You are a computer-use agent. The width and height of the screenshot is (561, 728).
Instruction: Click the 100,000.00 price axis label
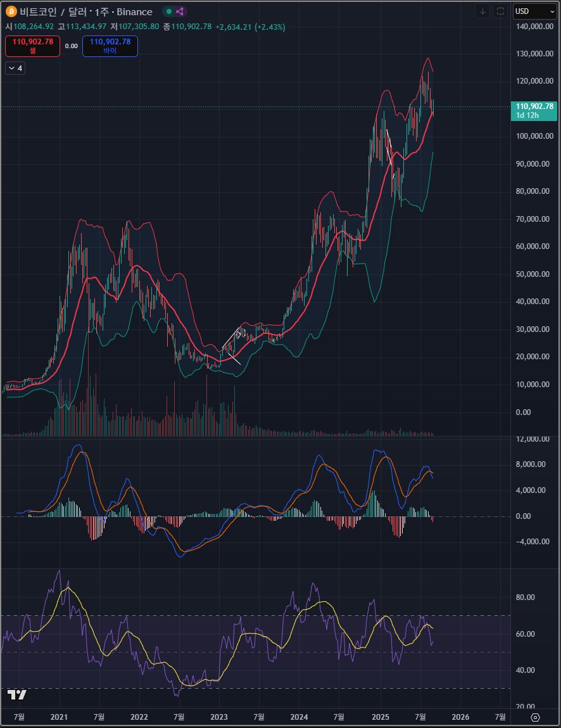click(x=534, y=136)
